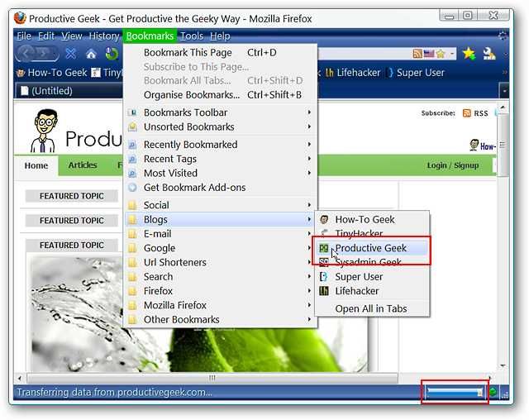The width and height of the screenshot is (529, 420).
Task: Click the Login / Signup link
Action: [x=453, y=165]
